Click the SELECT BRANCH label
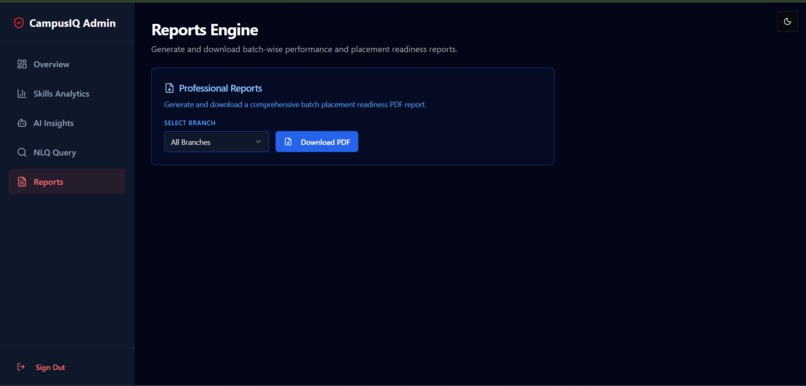 [190, 123]
